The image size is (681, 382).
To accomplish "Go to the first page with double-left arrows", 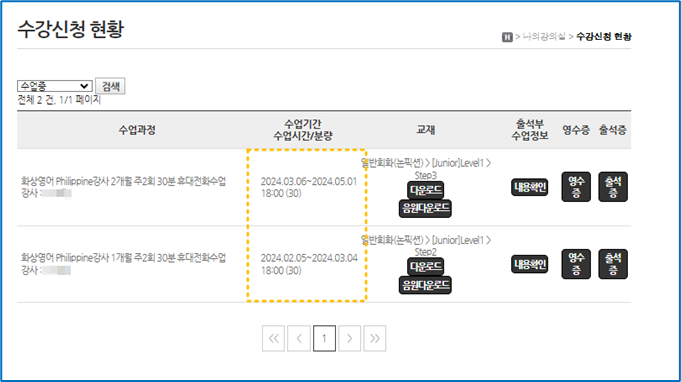I will (x=274, y=338).
